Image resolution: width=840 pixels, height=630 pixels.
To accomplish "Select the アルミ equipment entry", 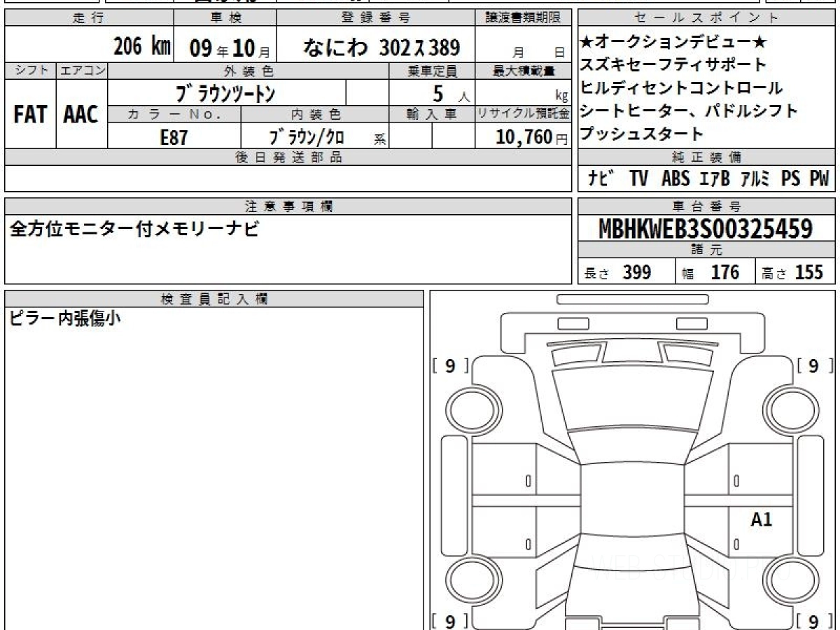I will click(755, 179).
